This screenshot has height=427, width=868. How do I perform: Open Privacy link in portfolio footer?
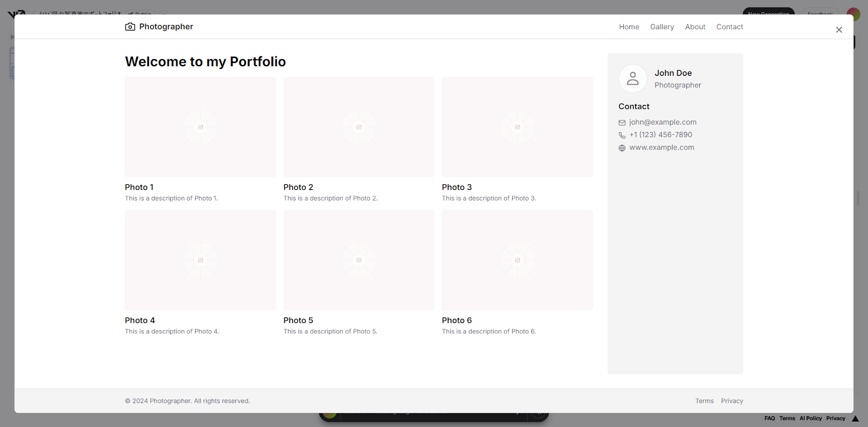coord(732,401)
